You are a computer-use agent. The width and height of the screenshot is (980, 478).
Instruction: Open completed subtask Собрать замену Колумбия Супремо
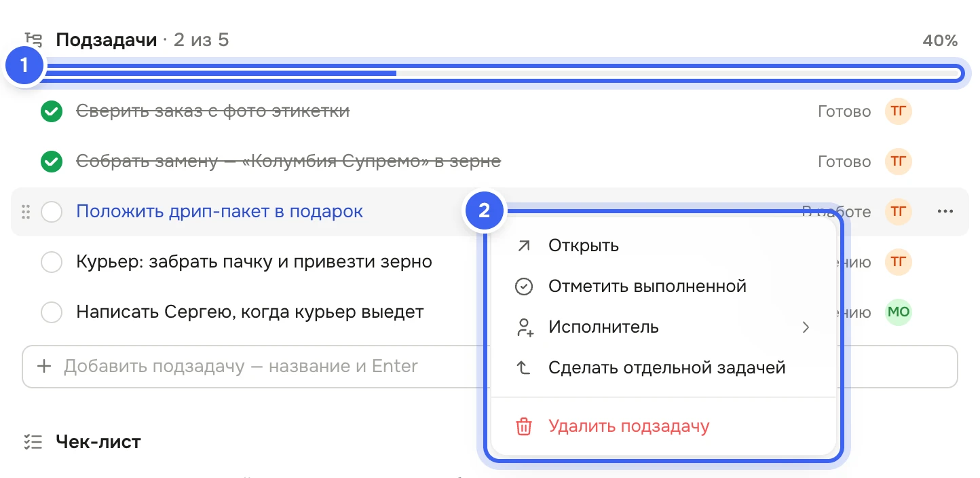pyautogui.click(x=288, y=162)
